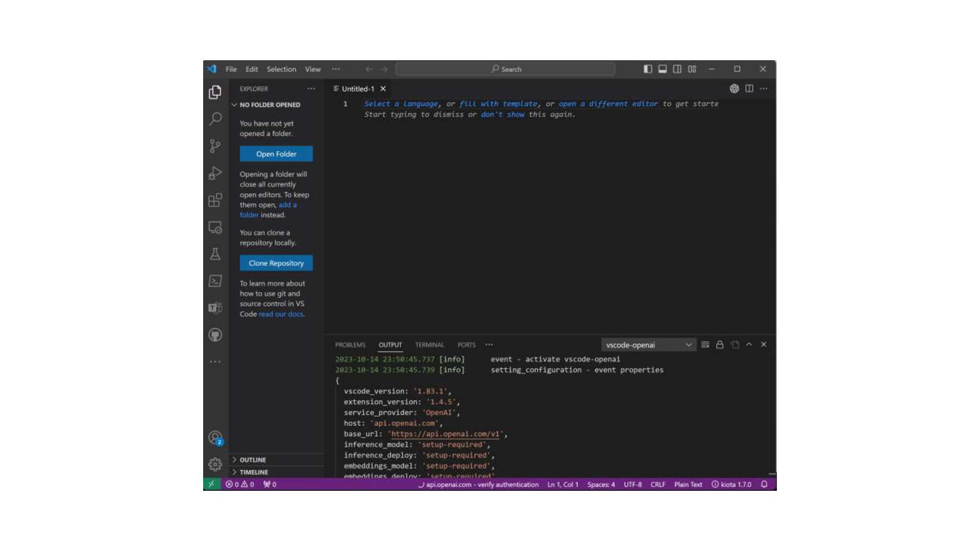This screenshot has height=551, width=980.
Task: Switch to the Ports tab
Action: coord(466,345)
